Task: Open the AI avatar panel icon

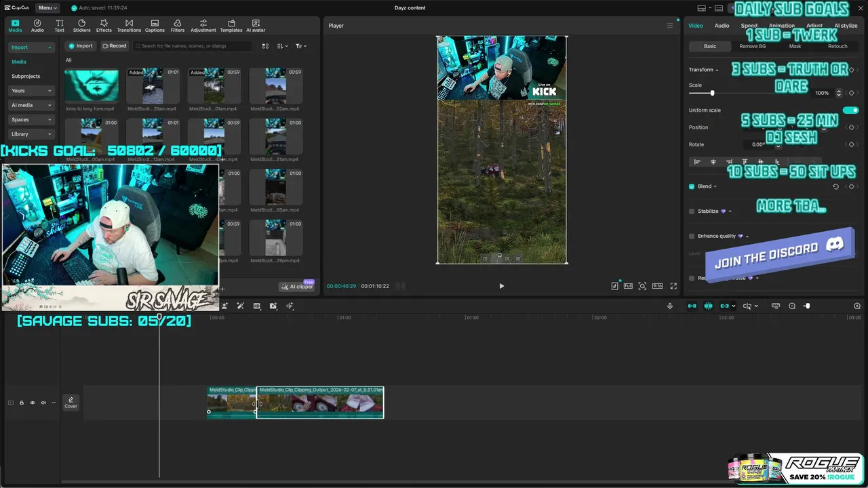Action: [256, 26]
